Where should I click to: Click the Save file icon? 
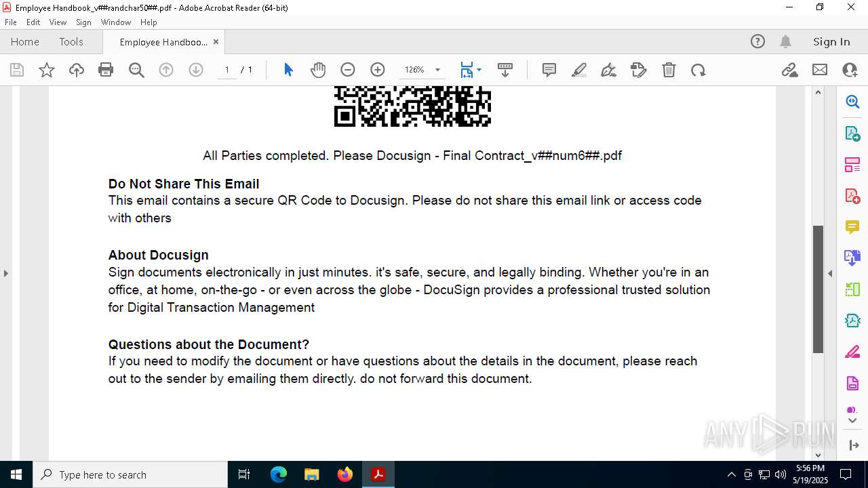[17, 70]
